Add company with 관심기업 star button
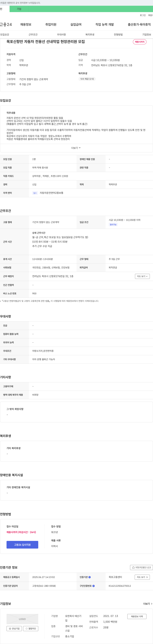Image resolution: width=153 pixels, height=644 pixels. pyautogui.click(x=14, y=629)
